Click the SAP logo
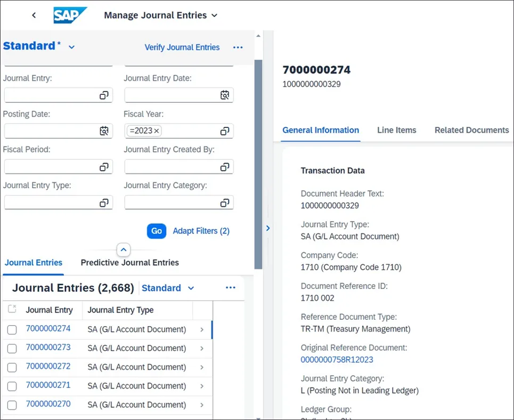514x420 pixels. click(70, 15)
